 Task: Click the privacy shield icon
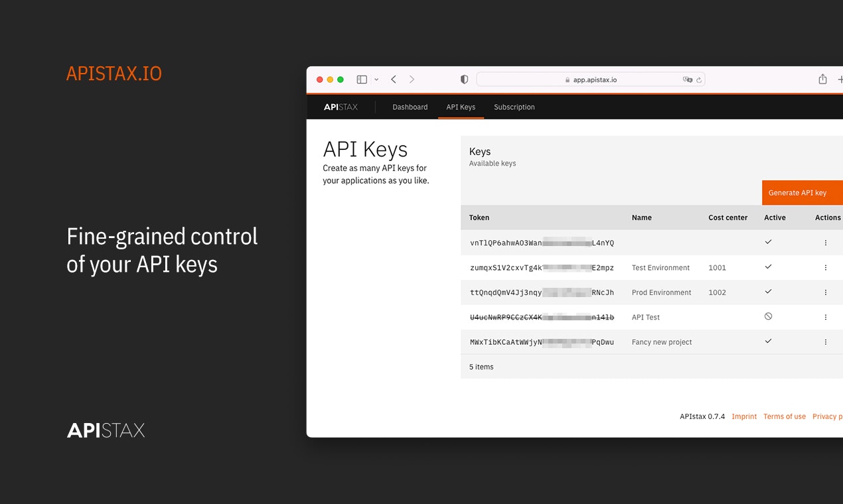(x=464, y=80)
